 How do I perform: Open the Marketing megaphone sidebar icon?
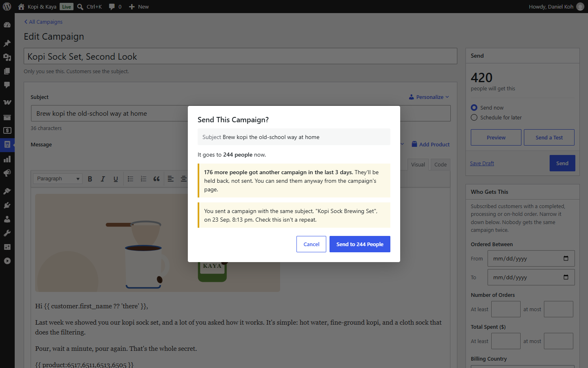pyautogui.click(x=7, y=173)
